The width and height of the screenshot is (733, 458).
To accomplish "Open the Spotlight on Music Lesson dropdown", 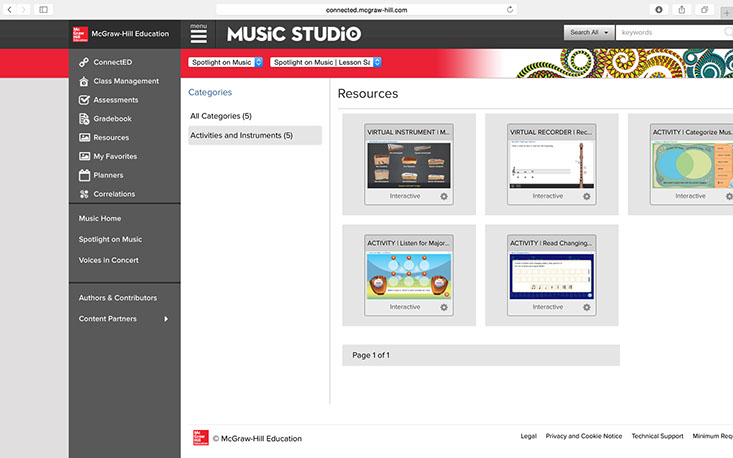I will (326, 62).
